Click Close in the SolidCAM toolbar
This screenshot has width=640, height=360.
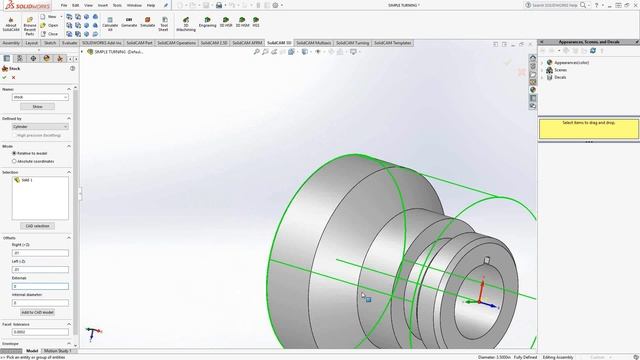click(x=49, y=34)
